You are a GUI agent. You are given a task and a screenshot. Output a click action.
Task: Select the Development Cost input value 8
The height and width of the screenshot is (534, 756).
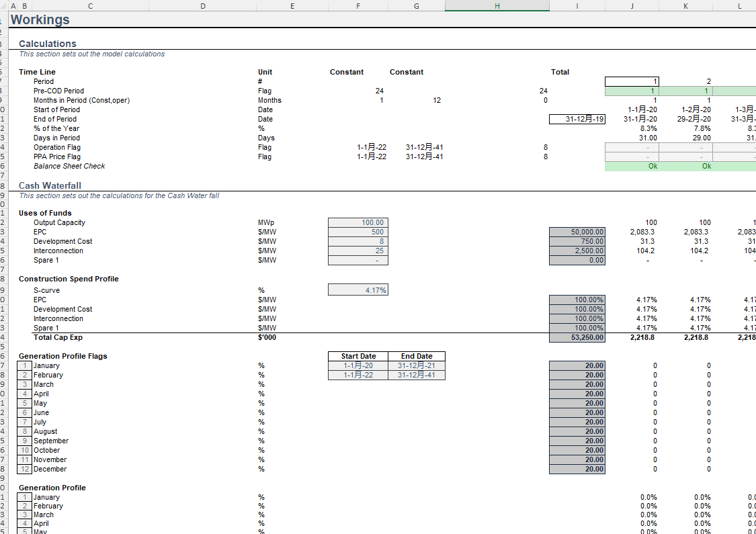[x=358, y=241]
